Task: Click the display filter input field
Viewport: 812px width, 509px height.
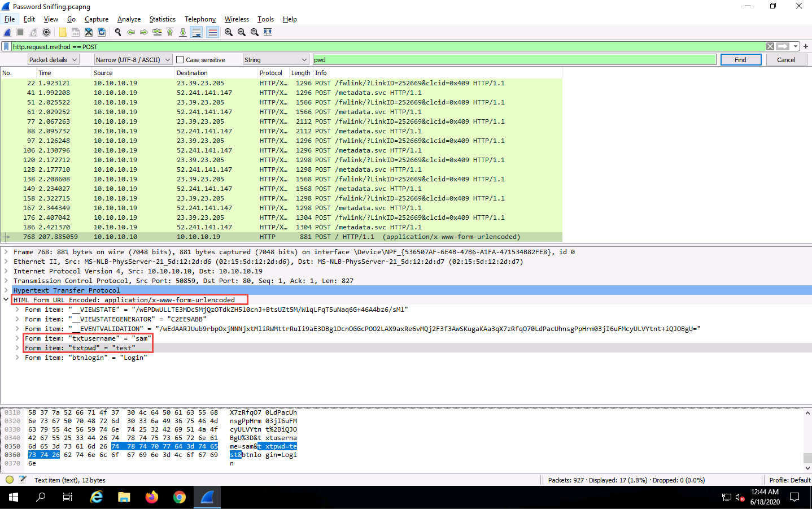Action: 387,46
